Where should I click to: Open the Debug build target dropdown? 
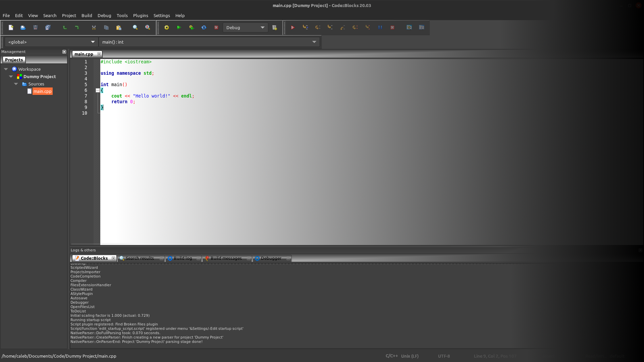(x=263, y=27)
